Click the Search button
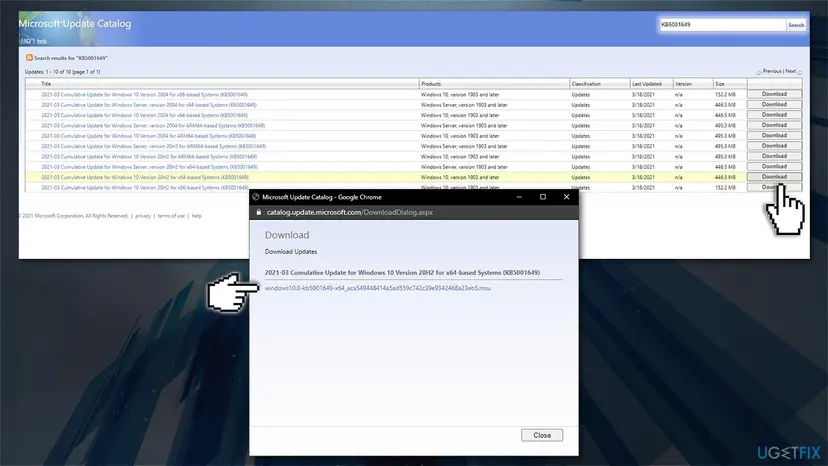The height and width of the screenshot is (466, 828). pyautogui.click(x=796, y=25)
